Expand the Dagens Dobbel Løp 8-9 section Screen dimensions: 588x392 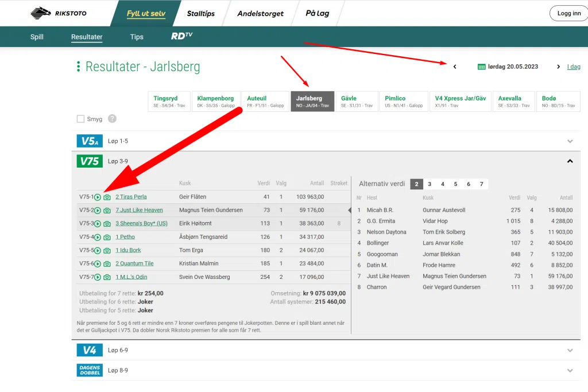pos(570,371)
